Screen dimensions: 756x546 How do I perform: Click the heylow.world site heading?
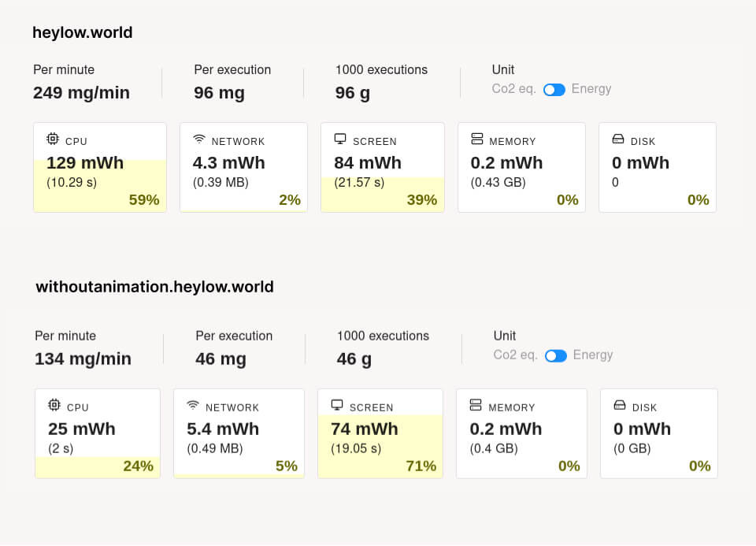click(83, 33)
